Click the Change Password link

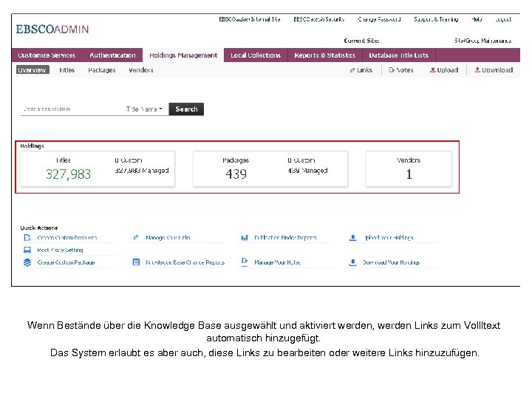click(x=379, y=19)
